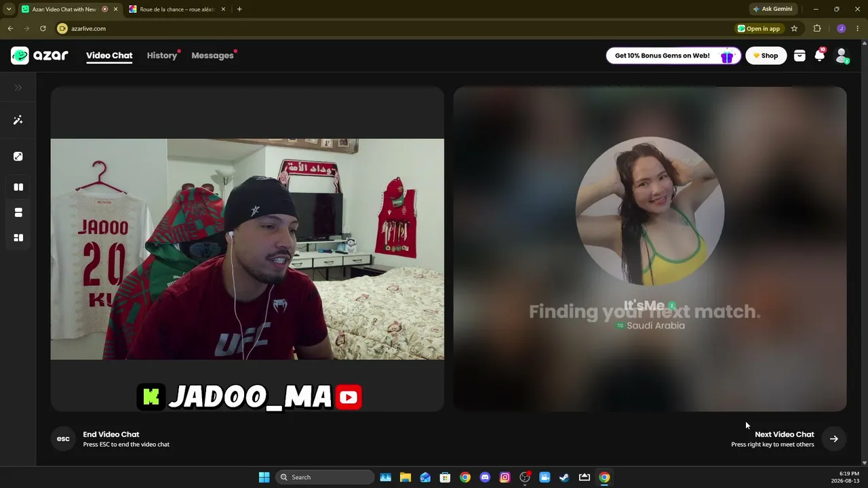868x488 pixels.
Task: Open the Chrome three-dot menu
Action: [857, 28]
